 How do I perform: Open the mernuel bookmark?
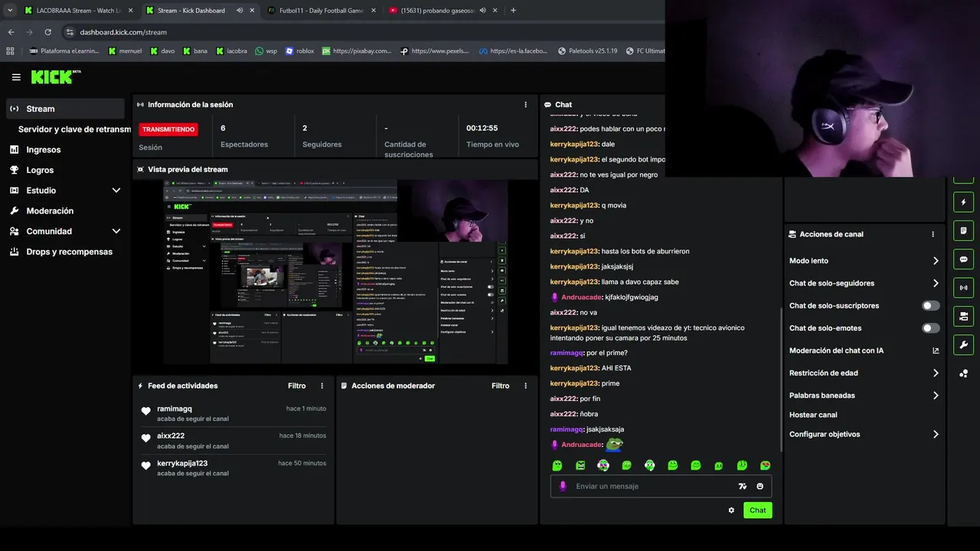[125, 51]
